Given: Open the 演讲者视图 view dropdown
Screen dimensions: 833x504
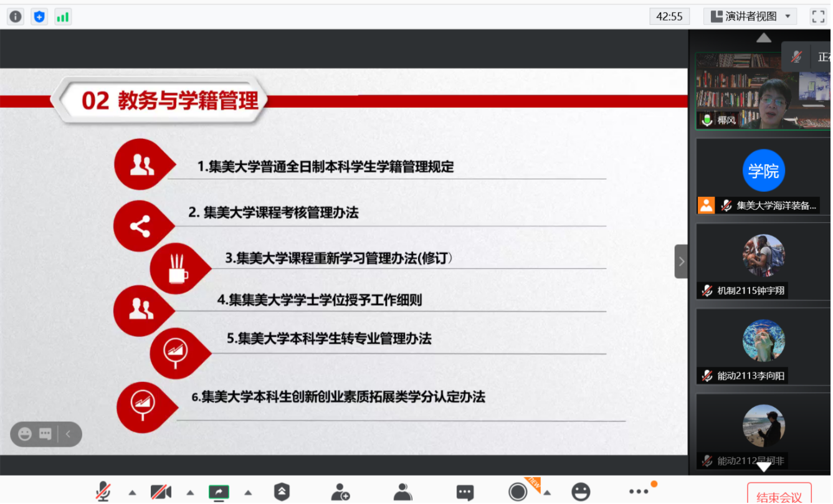Looking at the screenshot, I should point(750,17).
